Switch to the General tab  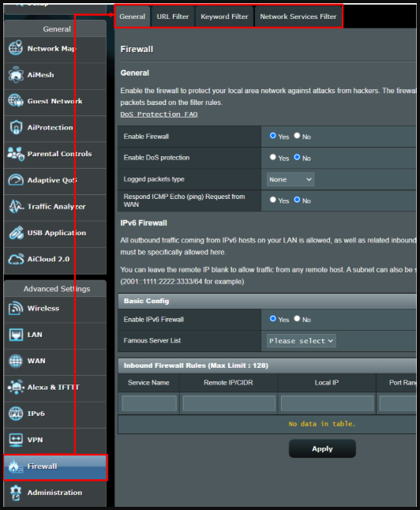tap(132, 17)
